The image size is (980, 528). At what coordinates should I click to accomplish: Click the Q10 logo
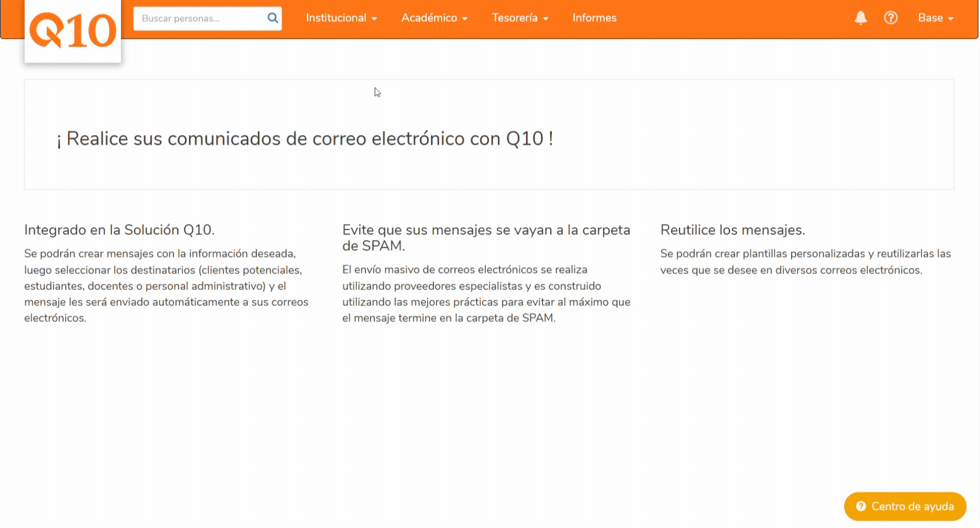click(73, 31)
